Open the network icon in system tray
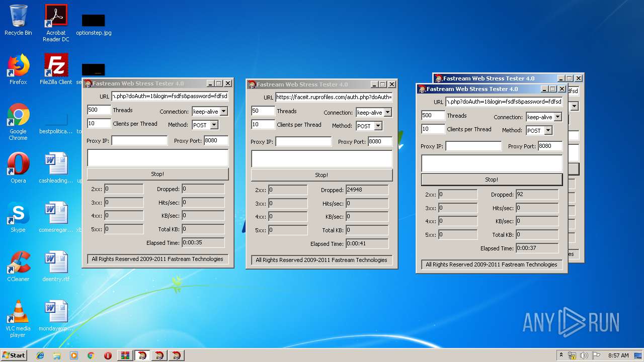This screenshot has width=644, height=362. (572, 355)
